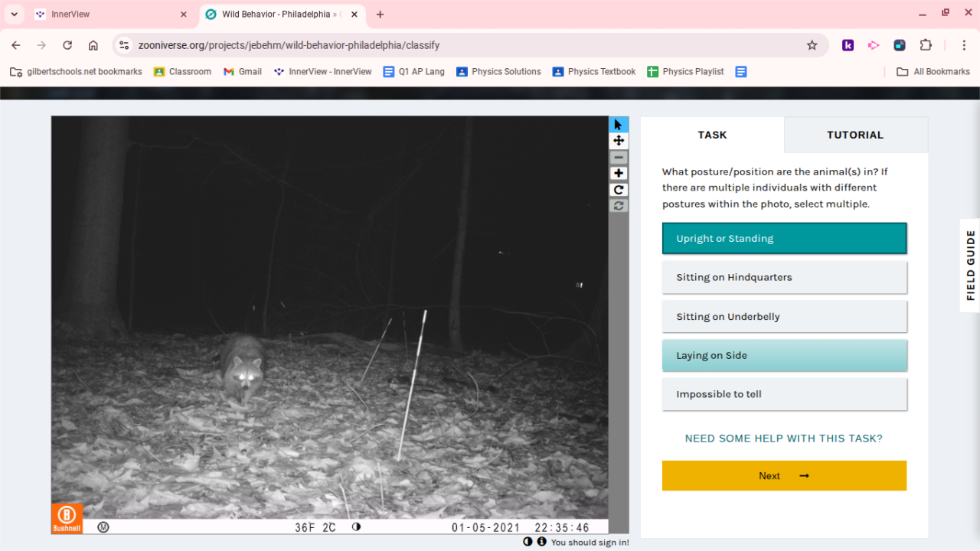Viewport: 980px width, 551px height.
Task: Open the Q1 AP Lang bookmark
Action: [x=413, y=72]
